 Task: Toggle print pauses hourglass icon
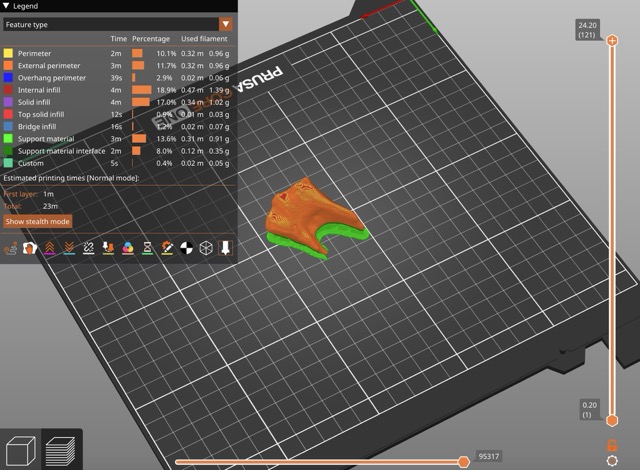pyautogui.click(x=147, y=247)
